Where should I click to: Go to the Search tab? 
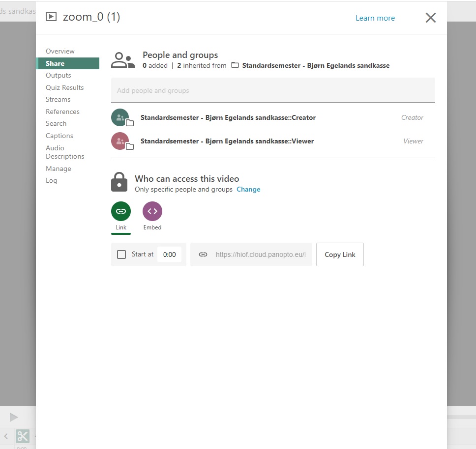click(56, 123)
